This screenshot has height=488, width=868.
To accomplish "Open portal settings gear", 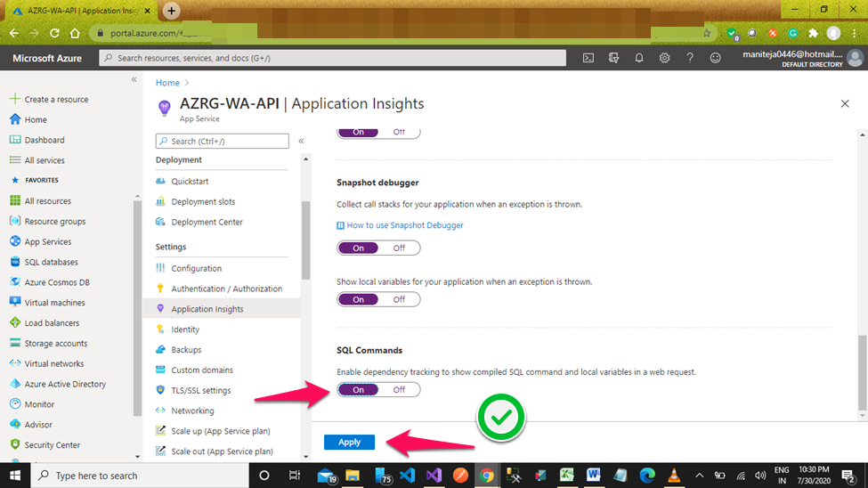I will click(x=664, y=58).
